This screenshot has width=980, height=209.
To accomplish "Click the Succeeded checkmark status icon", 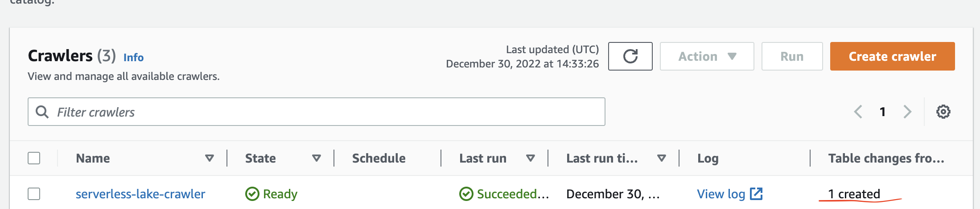I will 466,194.
